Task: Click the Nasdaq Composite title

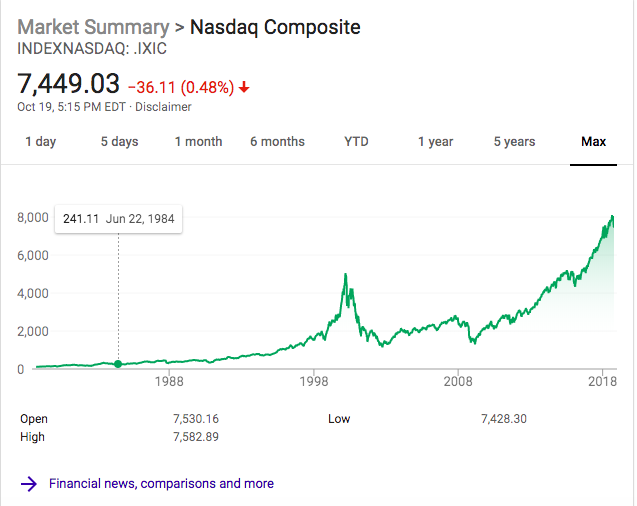Action: 275,26
